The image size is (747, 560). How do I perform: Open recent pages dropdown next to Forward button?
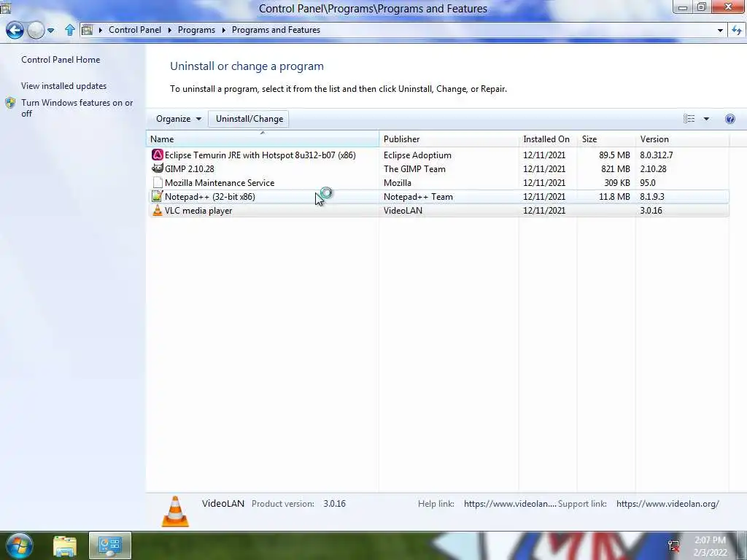click(50, 31)
